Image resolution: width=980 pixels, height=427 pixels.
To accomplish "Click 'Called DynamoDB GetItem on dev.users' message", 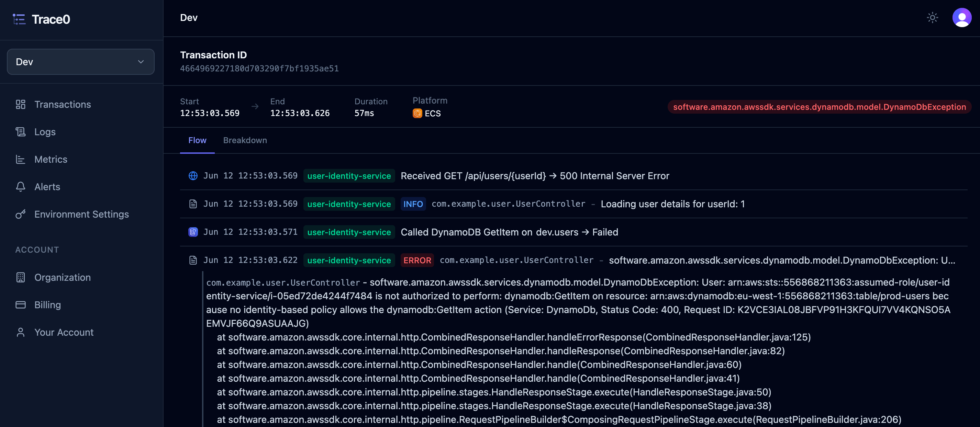I will click(489, 232).
